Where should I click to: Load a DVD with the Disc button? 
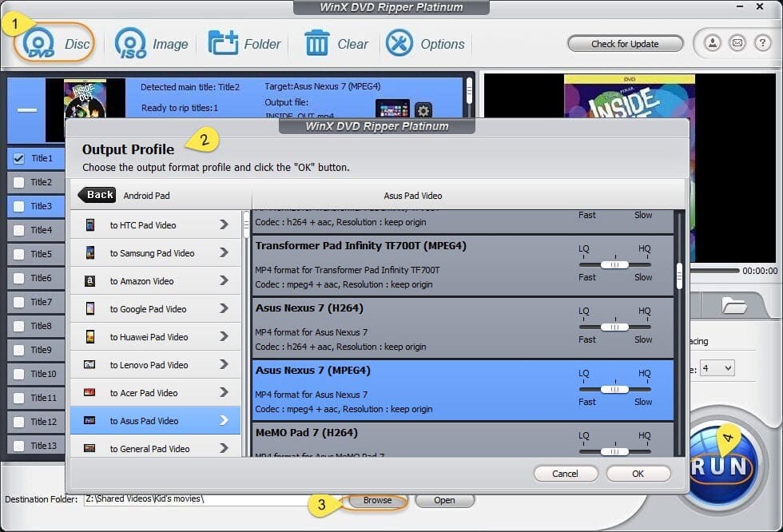[x=55, y=43]
